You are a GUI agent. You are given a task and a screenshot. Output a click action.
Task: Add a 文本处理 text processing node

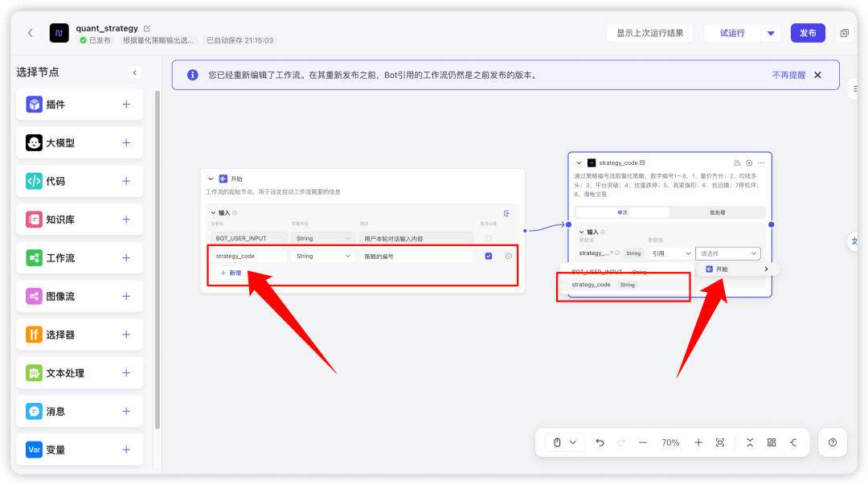(126, 373)
